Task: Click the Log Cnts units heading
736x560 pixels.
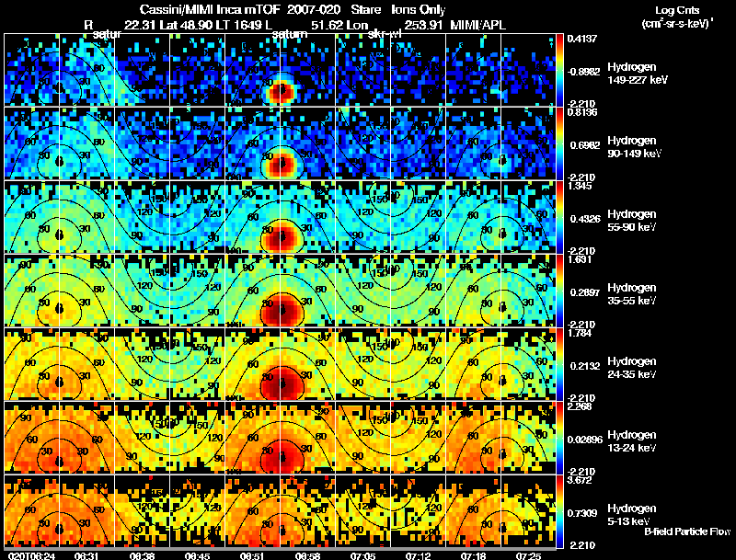Action: (x=677, y=10)
